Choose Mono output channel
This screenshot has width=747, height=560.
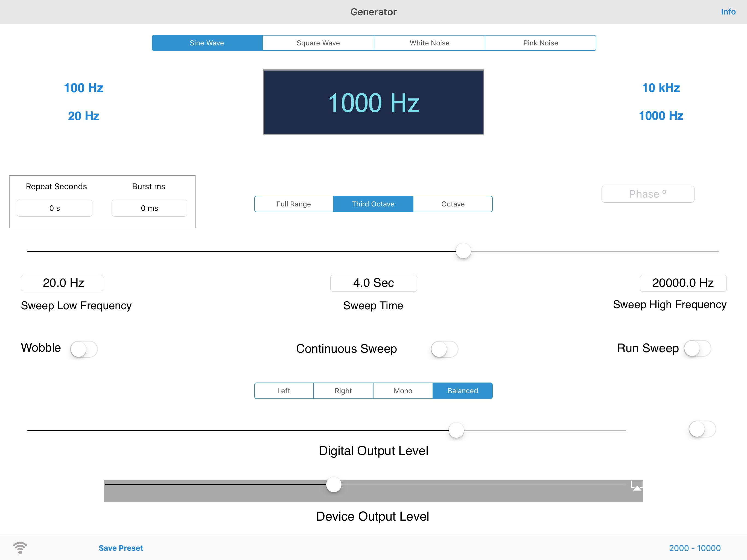(x=402, y=391)
